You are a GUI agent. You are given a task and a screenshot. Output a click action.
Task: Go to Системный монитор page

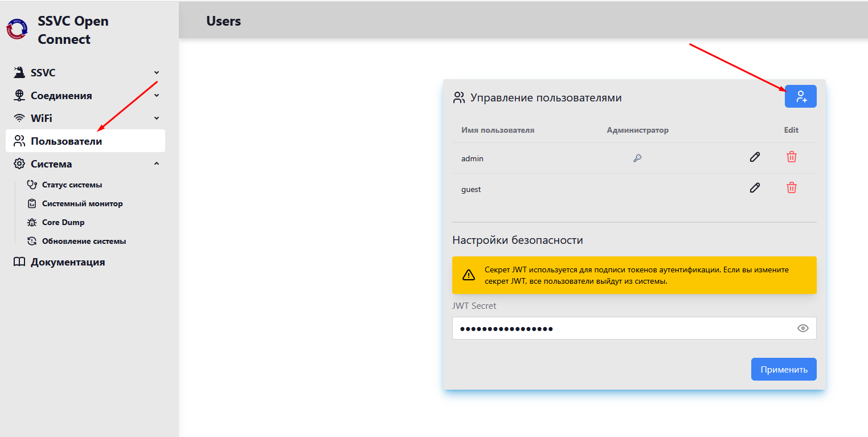coord(82,204)
